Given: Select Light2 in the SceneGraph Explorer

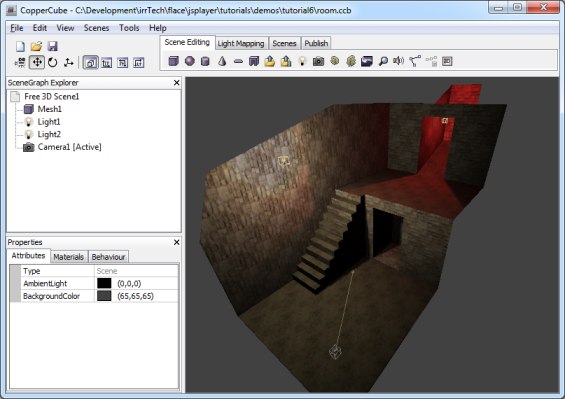Looking at the screenshot, I should 49,134.
